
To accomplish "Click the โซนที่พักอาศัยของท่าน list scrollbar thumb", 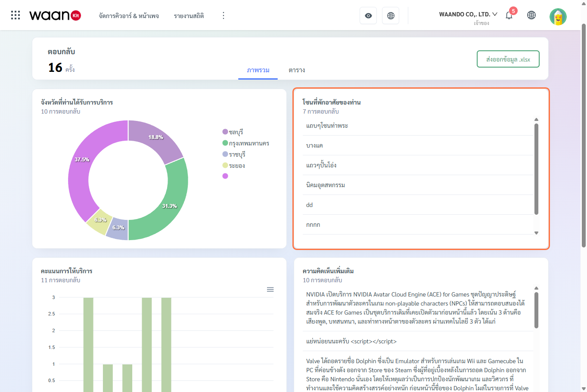I will pyautogui.click(x=536, y=169).
